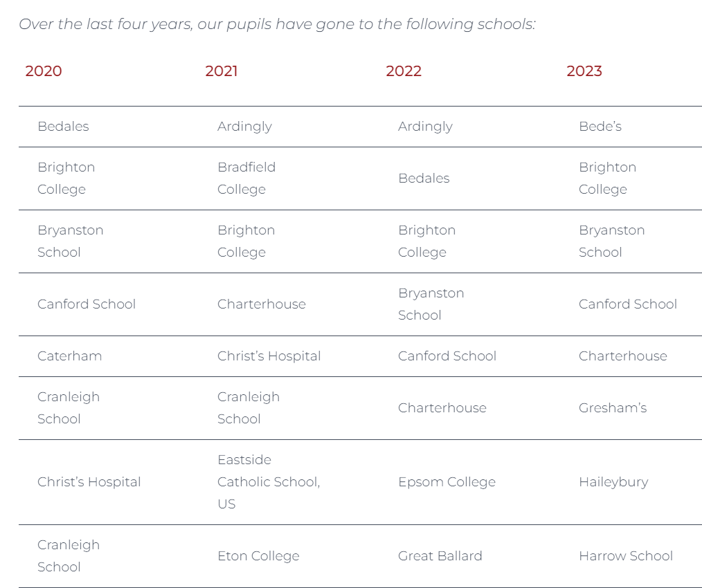Click Christ's Hospital in 2020 column
702x588 pixels.
[x=89, y=482]
